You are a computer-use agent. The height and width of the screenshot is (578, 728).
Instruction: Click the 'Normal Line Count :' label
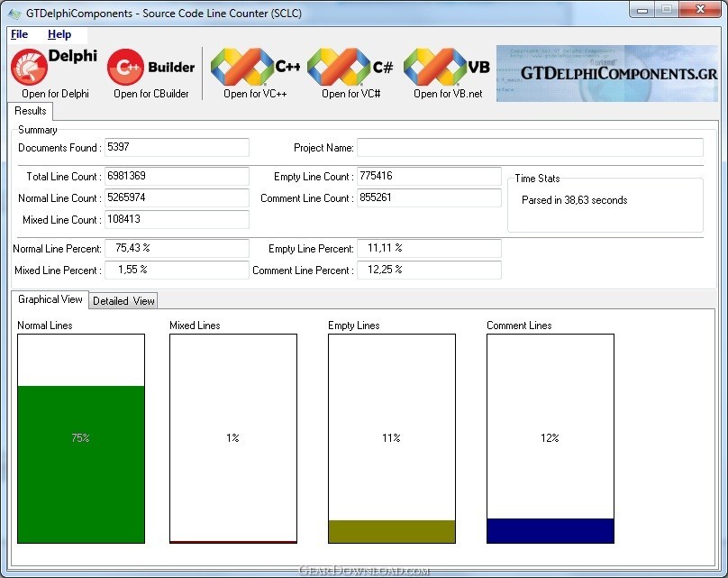click(x=59, y=198)
